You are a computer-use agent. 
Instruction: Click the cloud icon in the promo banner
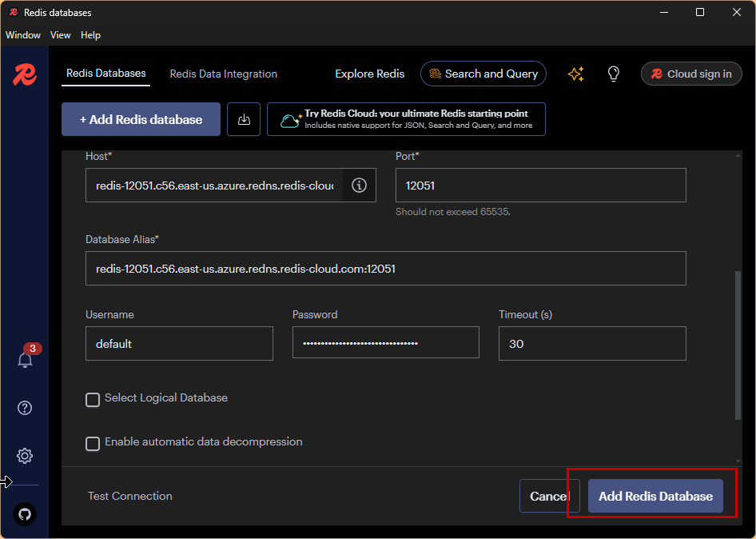(x=291, y=120)
